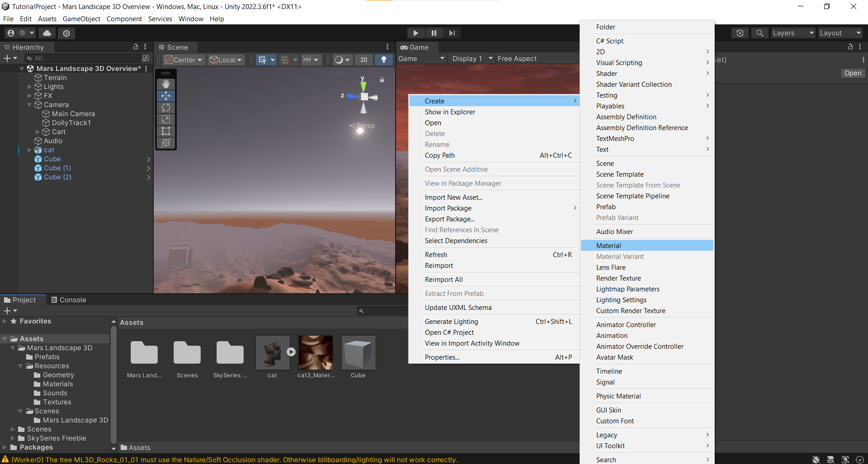Open prefab arrow for Cube (1)
868x464 pixels.
click(148, 168)
